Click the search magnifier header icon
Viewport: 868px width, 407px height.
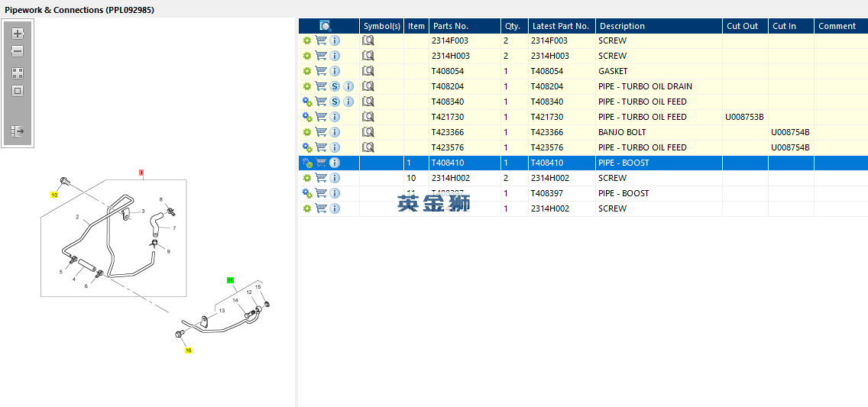pyautogui.click(x=325, y=26)
